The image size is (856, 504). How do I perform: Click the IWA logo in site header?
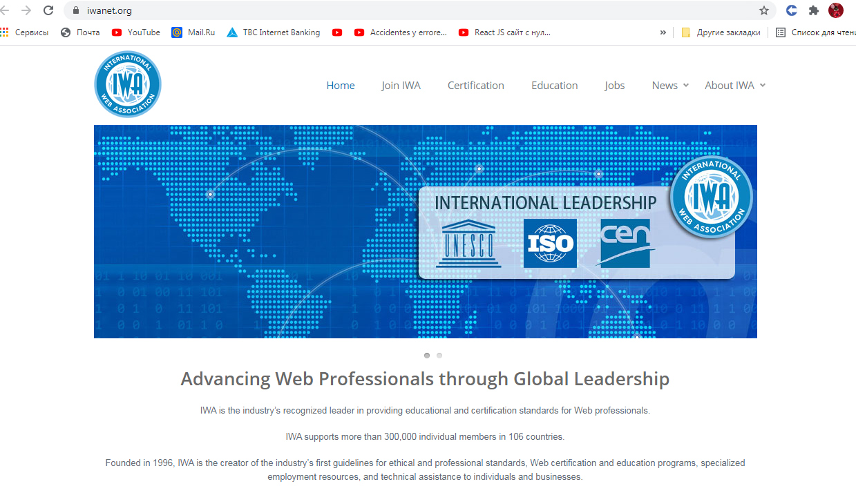pos(128,84)
